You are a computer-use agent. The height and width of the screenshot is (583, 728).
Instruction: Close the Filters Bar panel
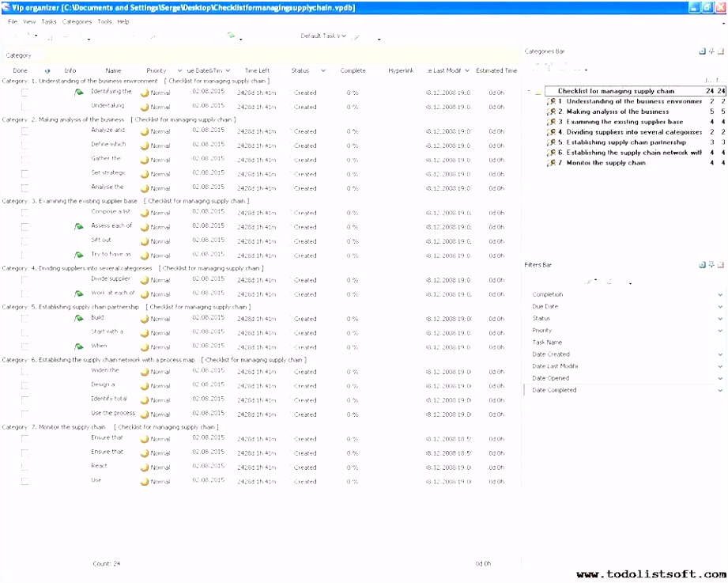(721, 265)
